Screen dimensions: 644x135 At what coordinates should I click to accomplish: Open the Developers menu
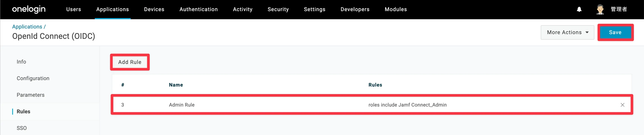click(355, 9)
